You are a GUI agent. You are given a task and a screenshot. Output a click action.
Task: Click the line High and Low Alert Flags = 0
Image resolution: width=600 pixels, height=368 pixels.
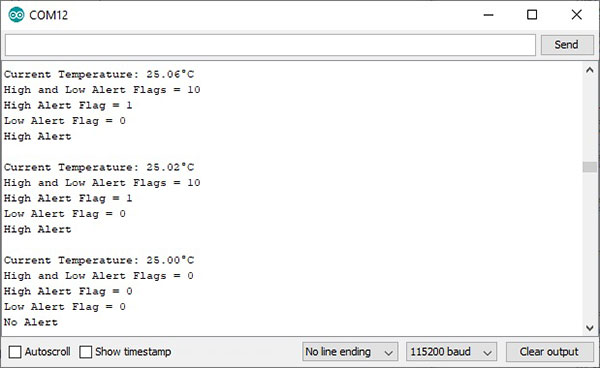99,276
